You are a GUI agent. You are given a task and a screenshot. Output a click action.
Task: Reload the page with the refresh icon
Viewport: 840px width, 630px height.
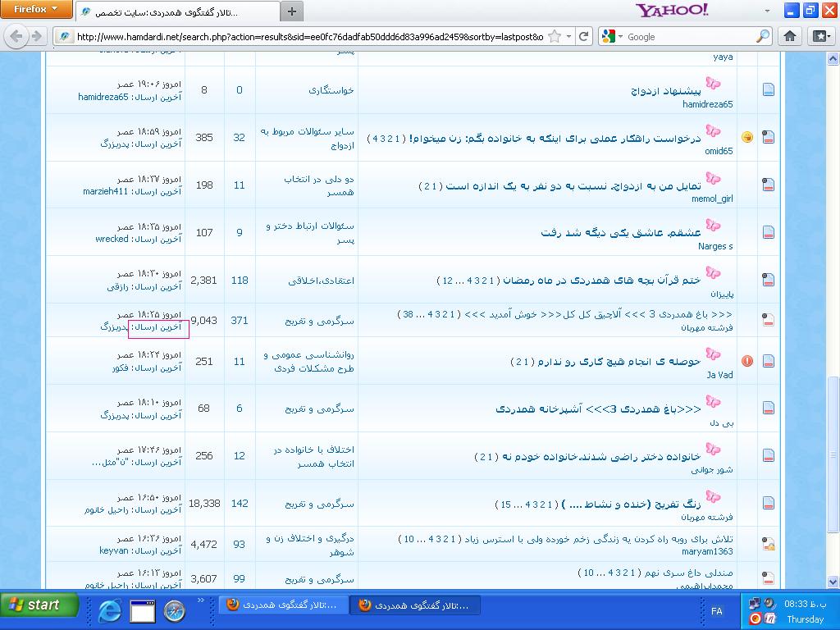584,36
